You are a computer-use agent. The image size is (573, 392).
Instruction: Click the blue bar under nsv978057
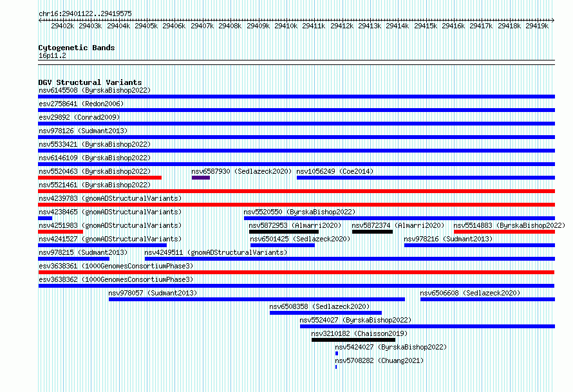(257, 299)
